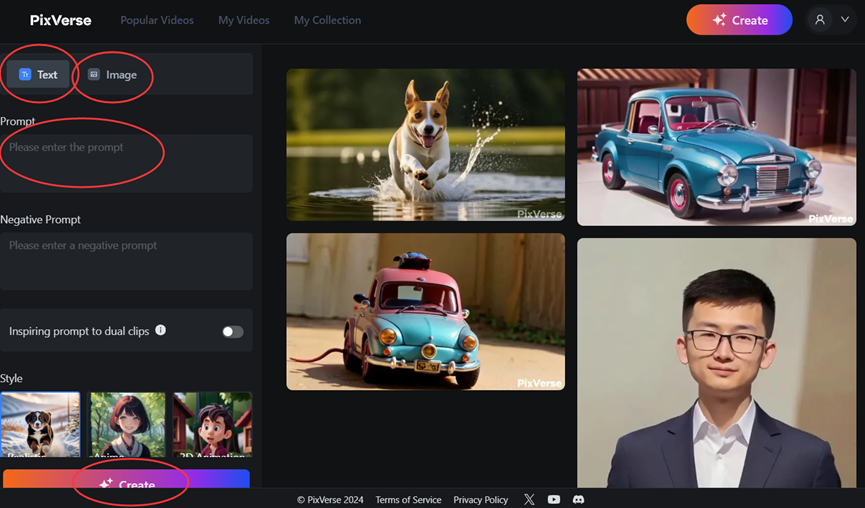This screenshot has height=508, width=865.
Task: Click the Create button below Style thumbnails
Action: pyautogui.click(x=126, y=482)
